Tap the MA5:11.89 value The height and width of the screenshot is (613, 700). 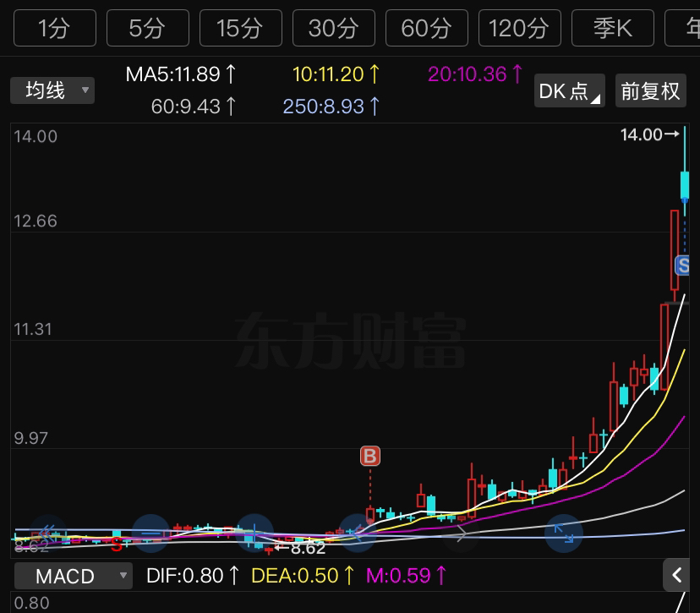(x=181, y=74)
